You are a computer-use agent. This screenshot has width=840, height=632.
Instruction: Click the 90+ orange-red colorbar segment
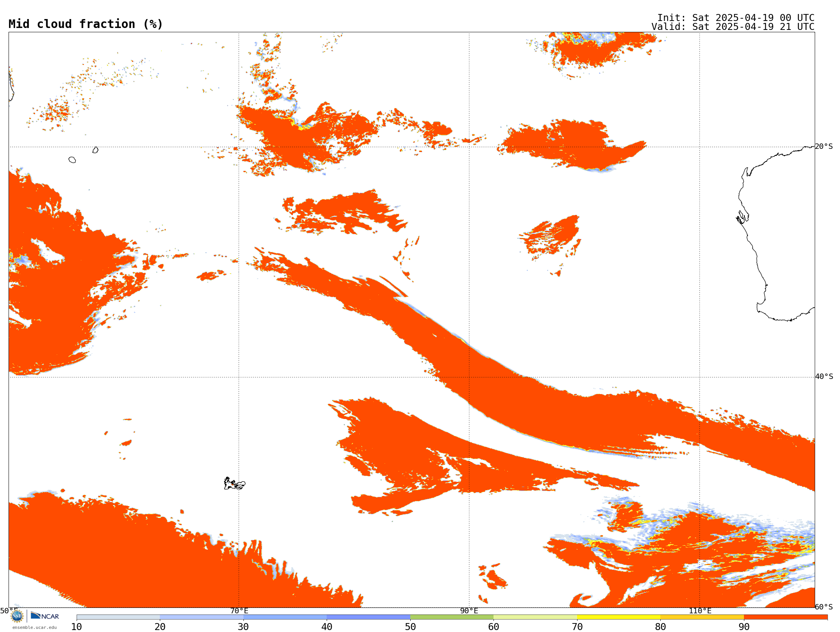(x=786, y=617)
